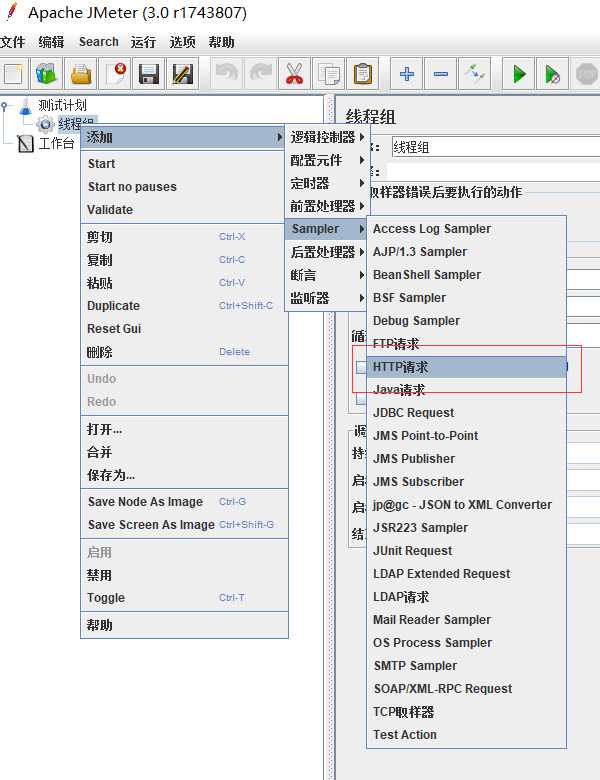600x780 pixels.
Task: Expand the 后置处理器 submenu
Action: (x=326, y=252)
